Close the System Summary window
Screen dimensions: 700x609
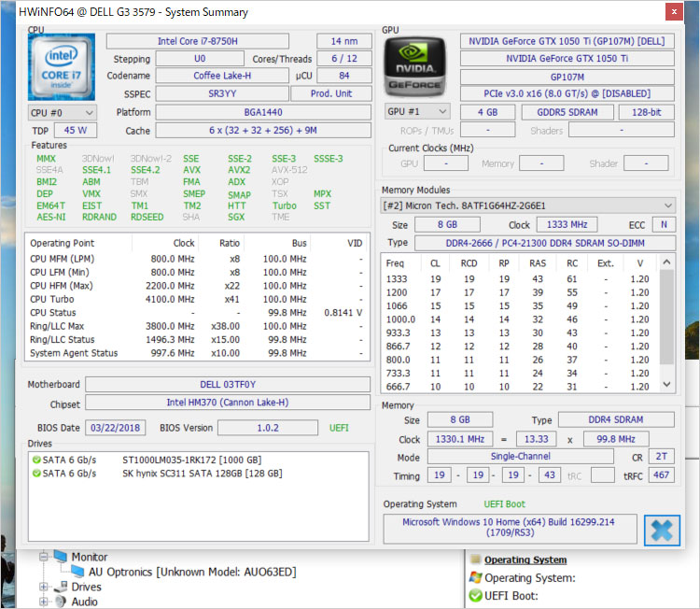pyautogui.click(x=672, y=12)
